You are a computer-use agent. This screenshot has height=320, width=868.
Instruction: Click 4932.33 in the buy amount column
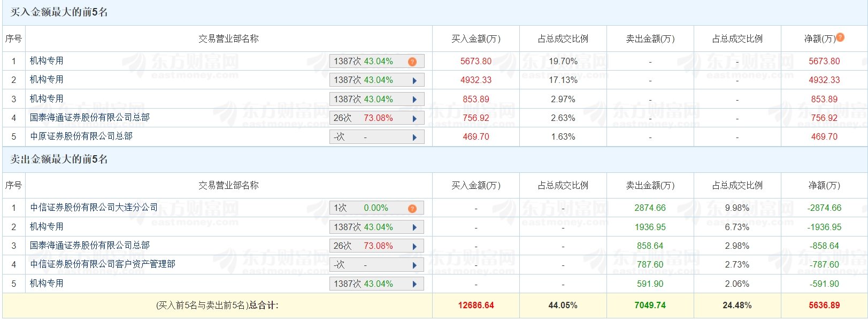pyautogui.click(x=476, y=80)
